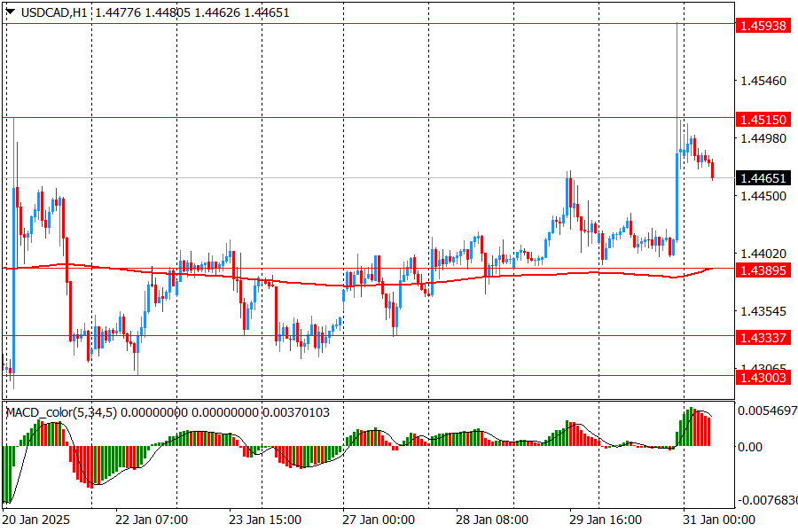Click the -0.007683 MACD scale minimum
Image resolution: width=798 pixels, height=532 pixels.
pos(767,500)
